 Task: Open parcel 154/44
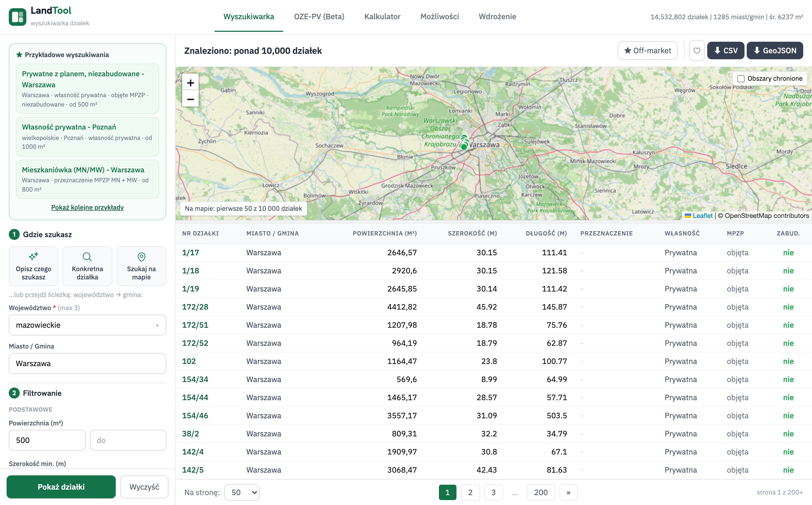[x=195, y=397]
